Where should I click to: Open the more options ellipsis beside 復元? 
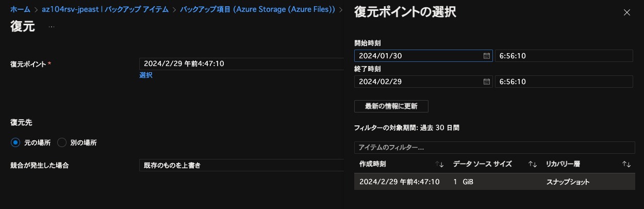52,27
